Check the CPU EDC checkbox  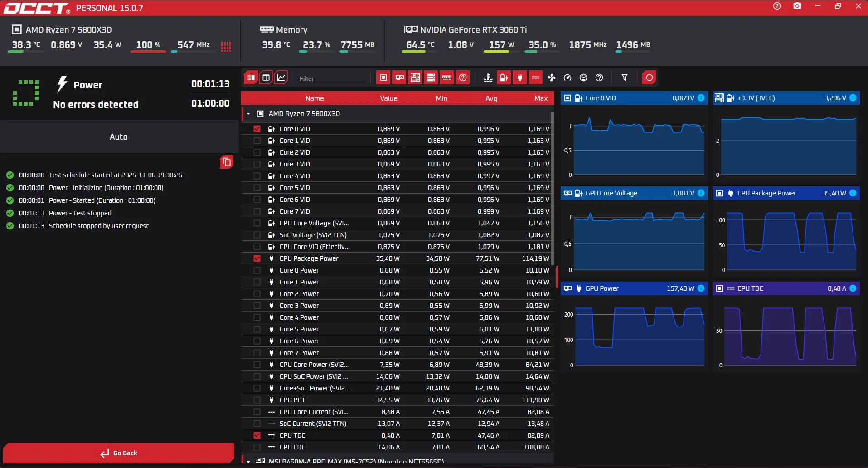click(x=257, y=447)
